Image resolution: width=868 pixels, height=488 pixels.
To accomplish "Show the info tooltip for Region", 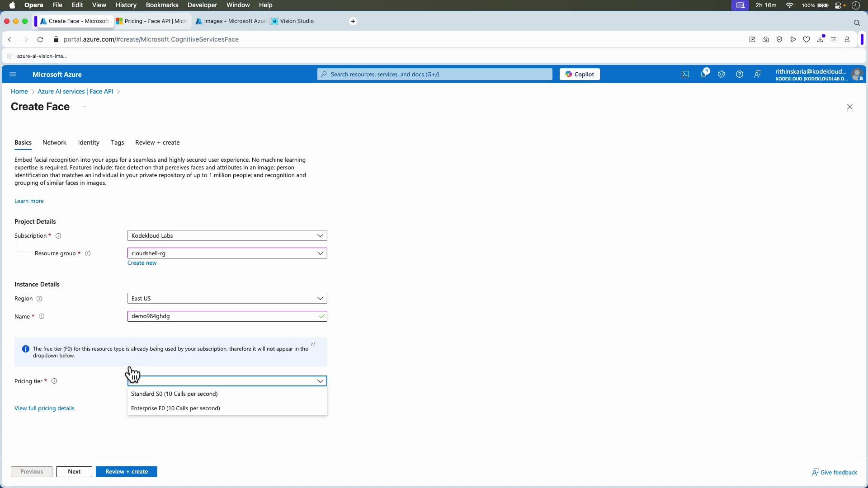I will coord(39,299).
